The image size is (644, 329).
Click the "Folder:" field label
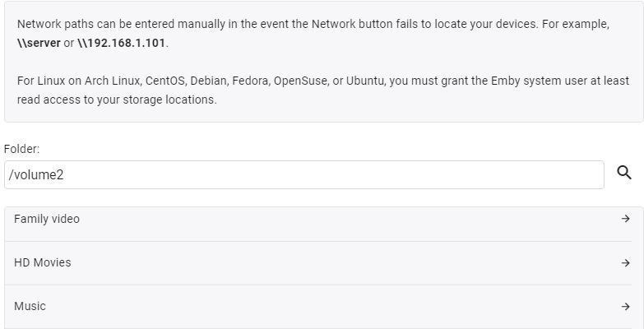[22, 149]
